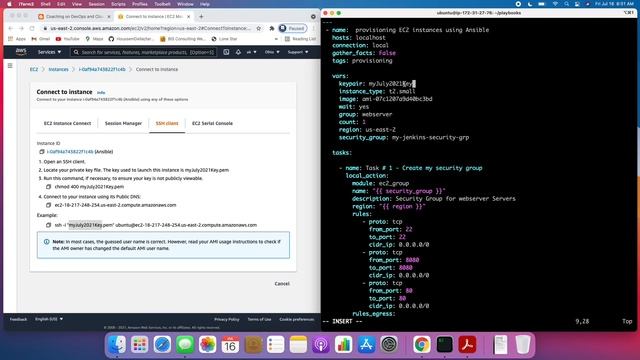Open the Cookie preferences footer link
Viewport: 640px width, 360px height.
pos(297,320)
